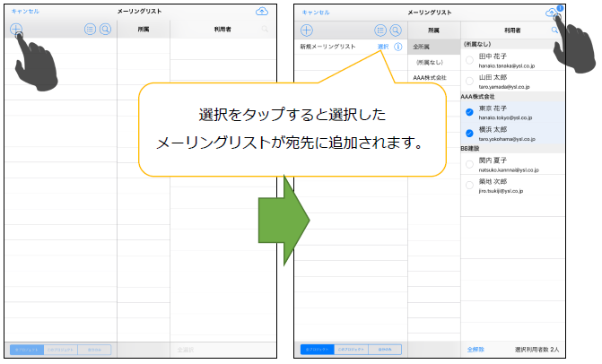Image resolution: width=602 pixels, height=364 pixels.
Task: Tap the search icon in 利用者 column header, right screen
Action: coord(555,30)
